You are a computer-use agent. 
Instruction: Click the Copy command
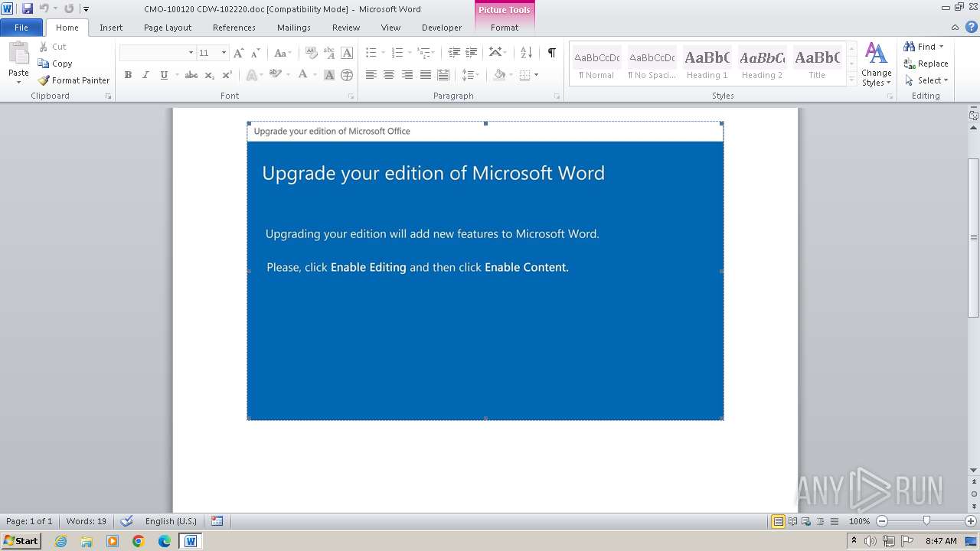(56, 64)
